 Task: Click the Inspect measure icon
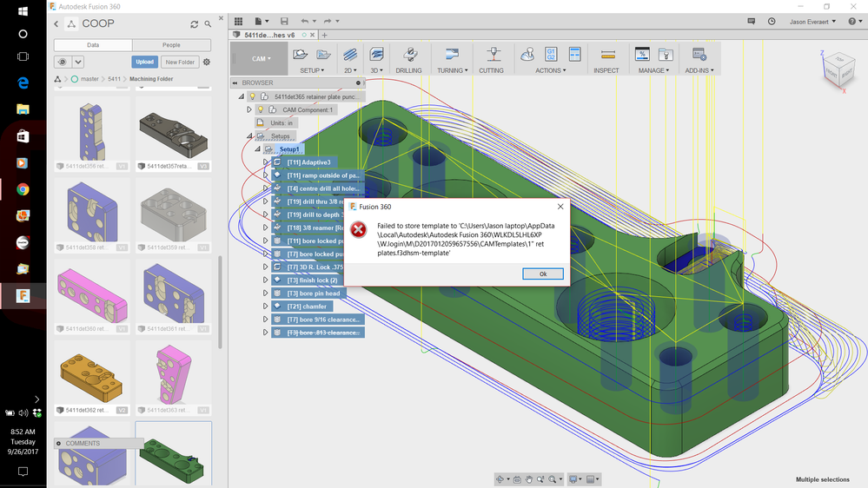click(x=608, y=54)
